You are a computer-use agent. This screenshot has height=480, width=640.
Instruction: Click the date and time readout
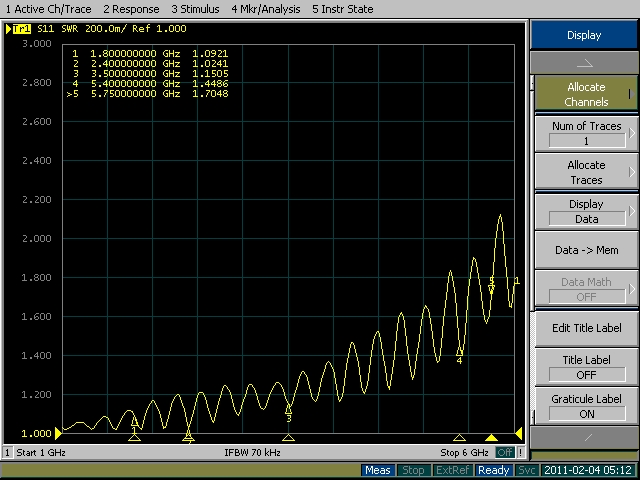tap(588, 470)
